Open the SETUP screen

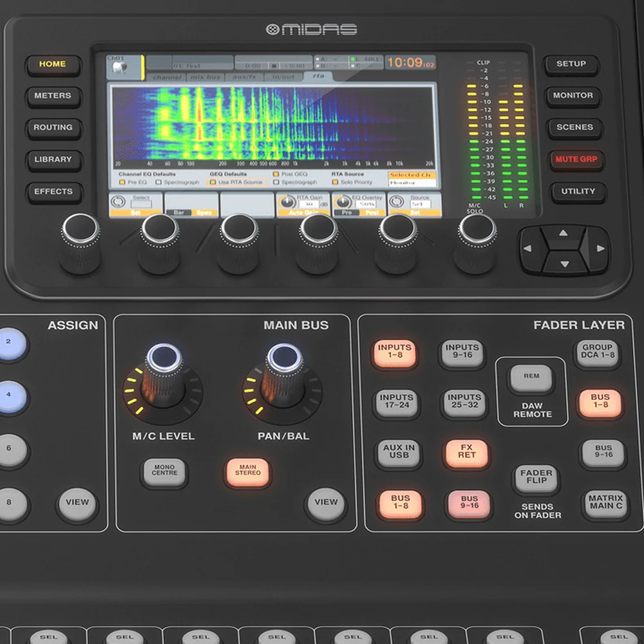[x=571, y=64]
